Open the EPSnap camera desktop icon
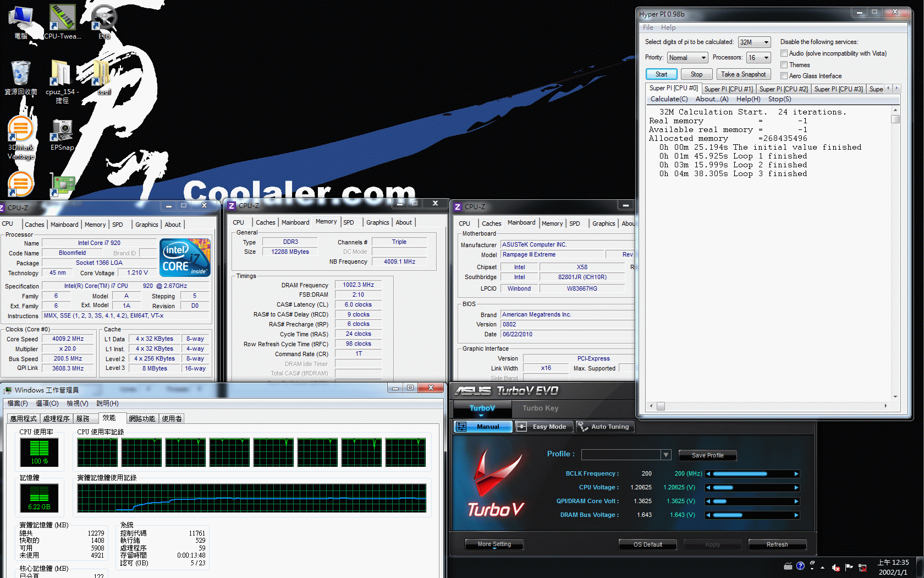The height and width of the screenshot is (578, 924). point(62,135)
